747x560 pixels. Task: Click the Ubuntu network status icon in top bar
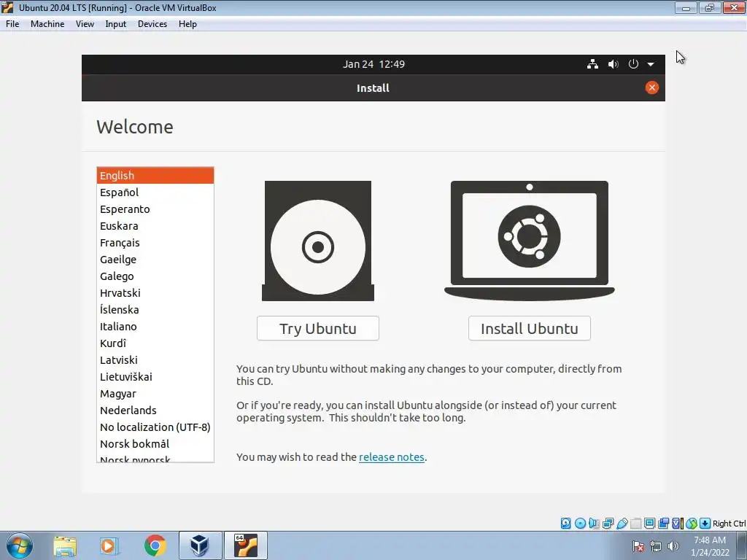[592, 64]
